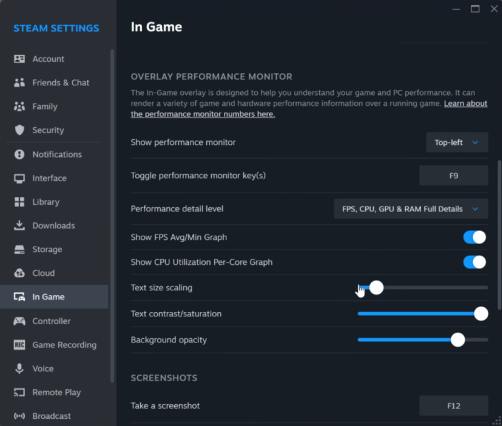Open Learn about performance monitor numbers link

pos(203,114)
